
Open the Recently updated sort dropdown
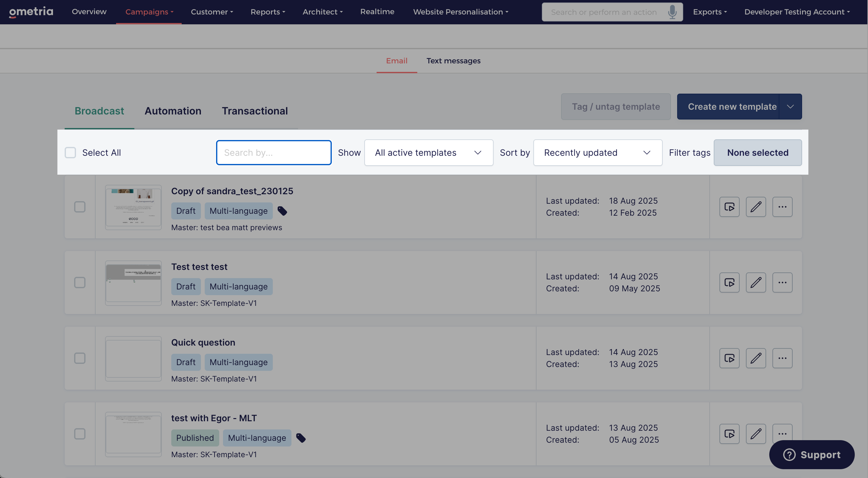coord(598,153)
